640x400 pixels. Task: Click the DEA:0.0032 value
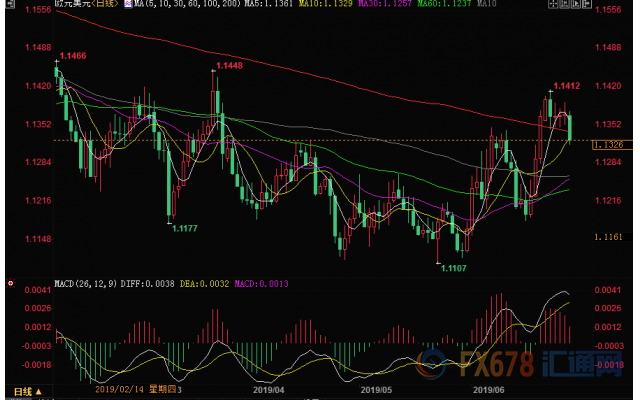pos(204,284)
